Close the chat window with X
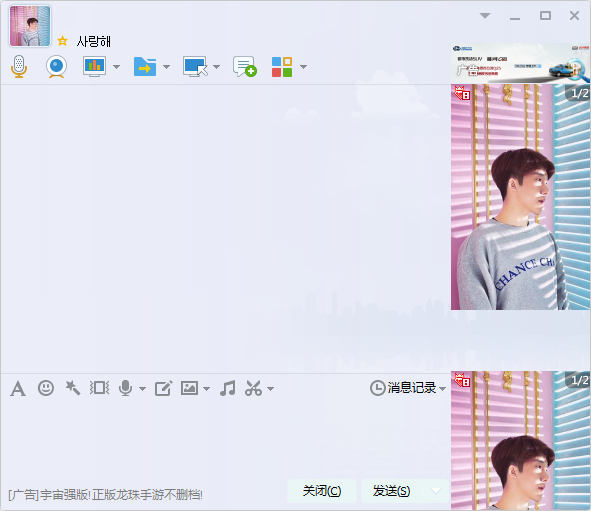The image size is (591, 511). point(574,15)
